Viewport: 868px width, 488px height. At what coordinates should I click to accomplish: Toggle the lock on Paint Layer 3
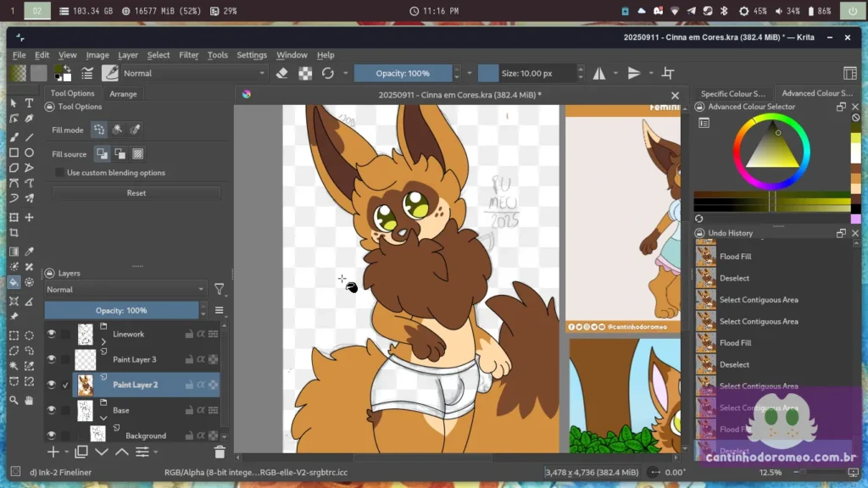tap(189, 359)
